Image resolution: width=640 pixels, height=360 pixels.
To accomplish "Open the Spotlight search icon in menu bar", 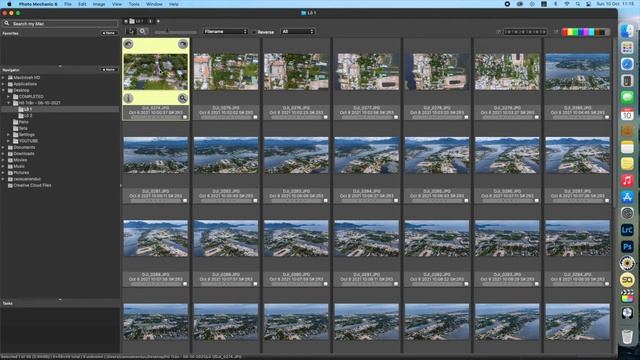I will [x=578, y=4].
